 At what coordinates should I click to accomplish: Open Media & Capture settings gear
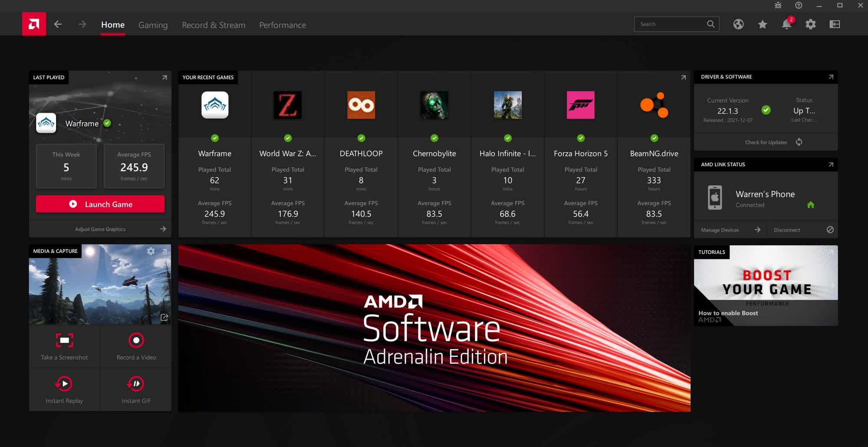(151, 251)
